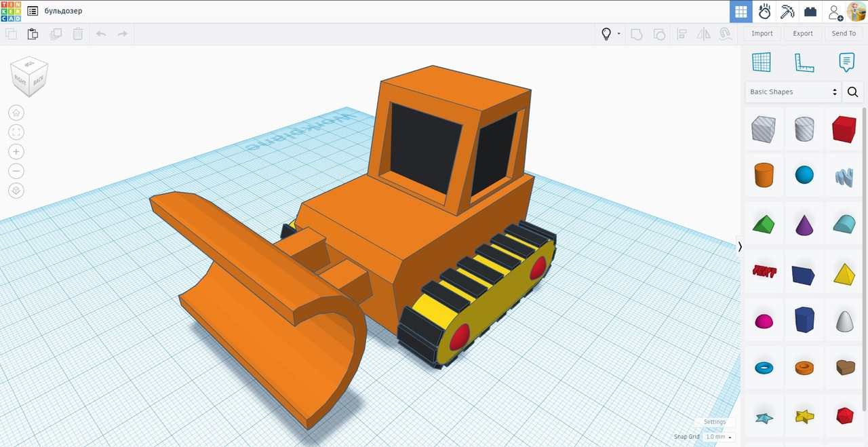Select the yellow Star shape
868x447 pixels.
[x=804, y=416]
